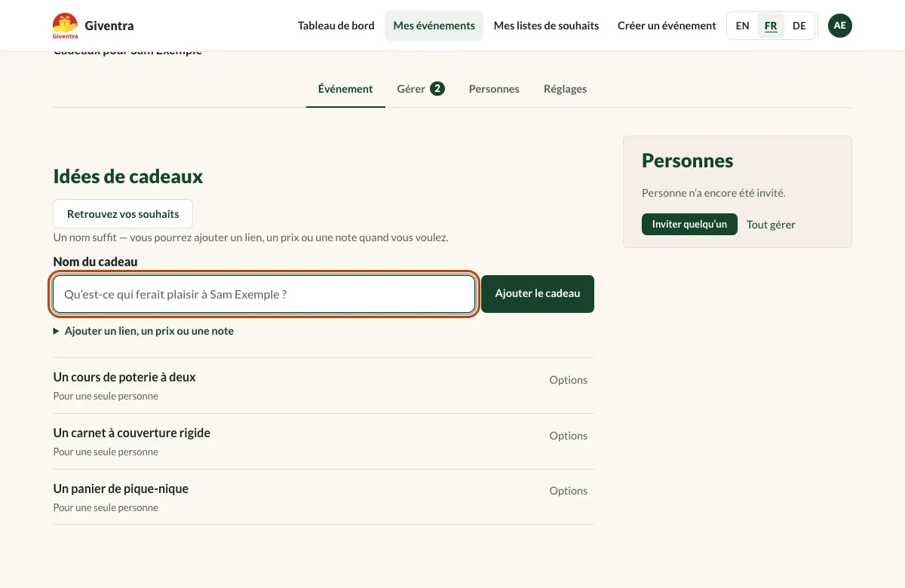Switch to the Gérer tab
905x588 pixels.
pos(421,89)
